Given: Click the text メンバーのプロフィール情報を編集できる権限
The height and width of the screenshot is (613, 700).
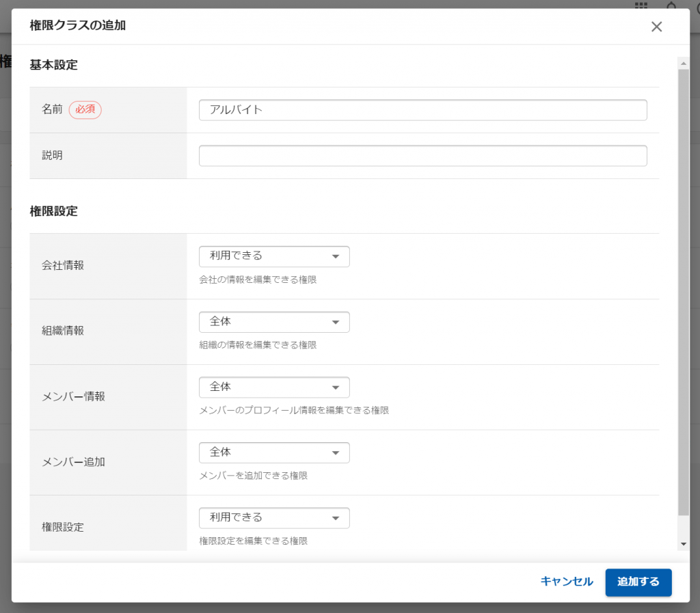Looking at the screenshot, I should pyautogui.click(x=294, y=411).
